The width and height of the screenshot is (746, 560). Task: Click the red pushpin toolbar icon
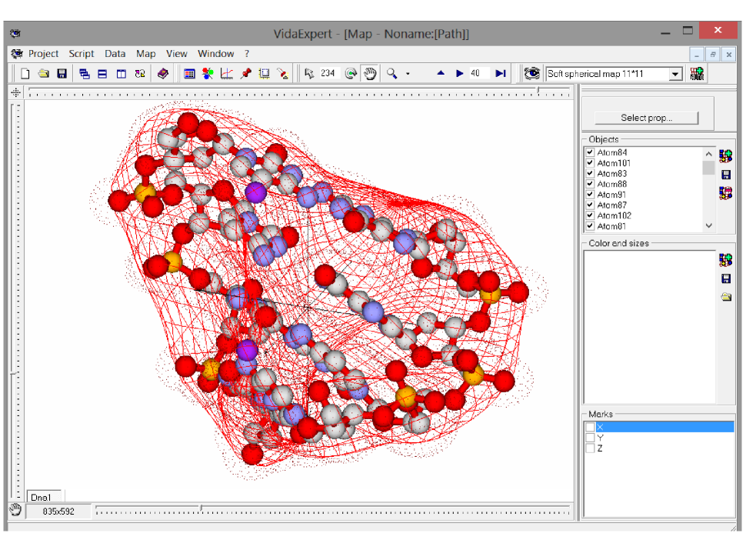click(x=245, y=74)
